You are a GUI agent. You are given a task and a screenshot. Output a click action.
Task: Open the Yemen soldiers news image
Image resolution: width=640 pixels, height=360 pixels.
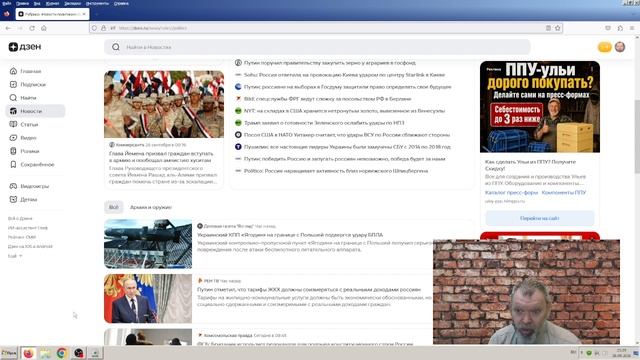164,104
